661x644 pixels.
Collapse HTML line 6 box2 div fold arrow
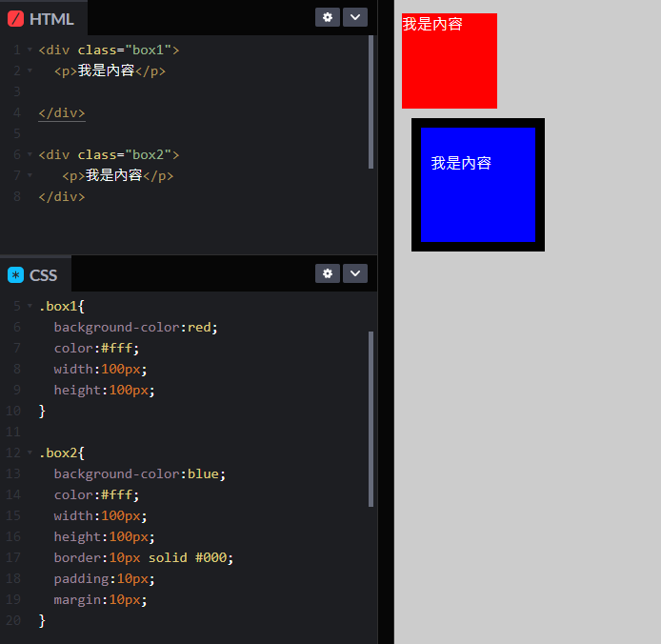[30, 154]
